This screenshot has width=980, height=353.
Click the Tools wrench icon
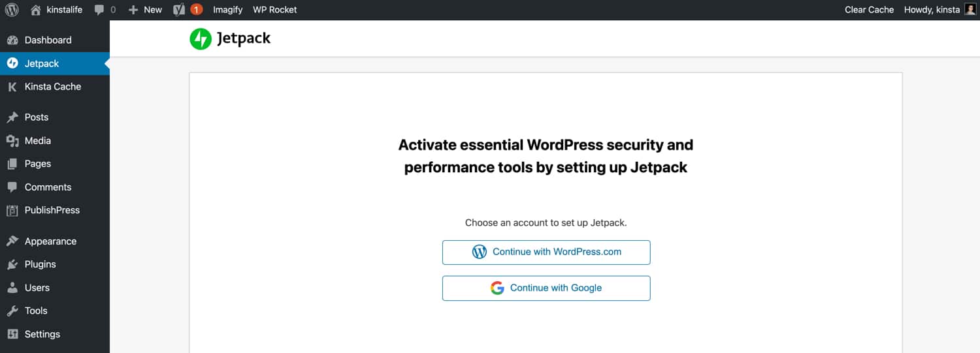(x=12, y=311)
